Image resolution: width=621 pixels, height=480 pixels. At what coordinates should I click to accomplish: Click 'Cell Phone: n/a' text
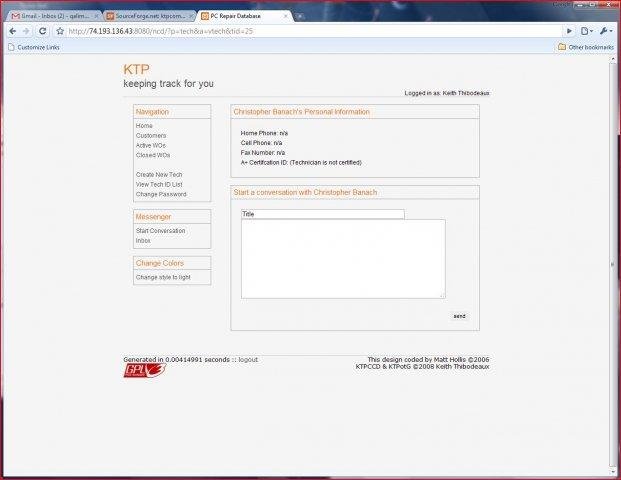pos(261,143)
